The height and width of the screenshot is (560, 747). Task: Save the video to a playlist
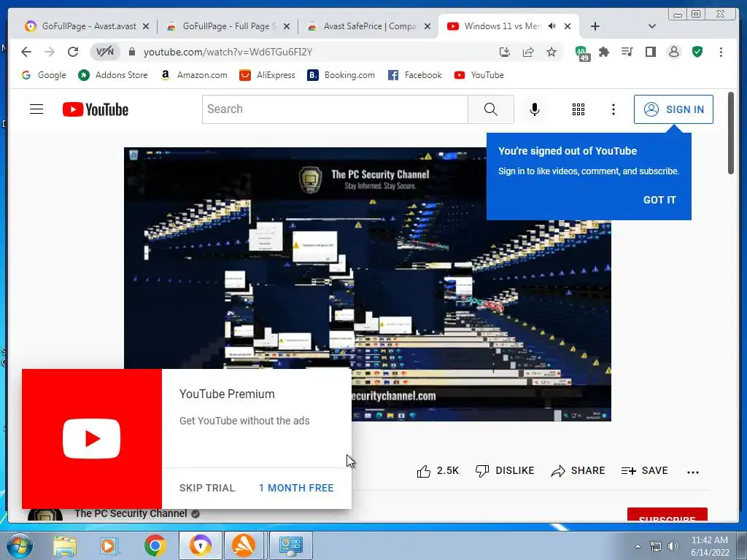(645, 471)
